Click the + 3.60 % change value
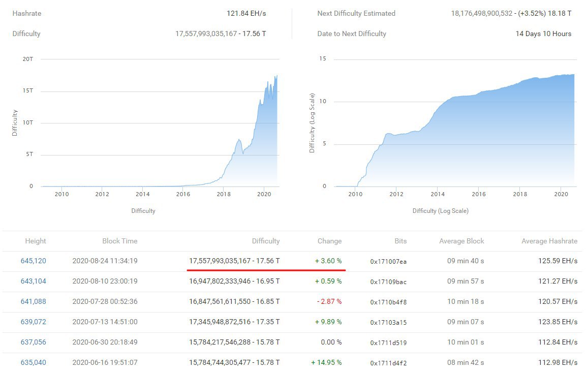This screenshot has width=588, height=373. 328,261
